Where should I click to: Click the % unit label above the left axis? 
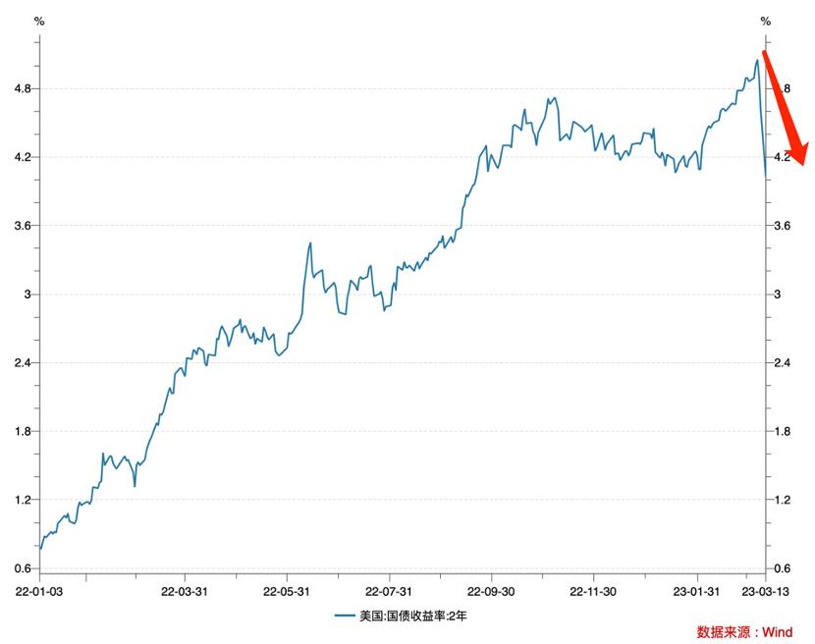coord(38,21)
